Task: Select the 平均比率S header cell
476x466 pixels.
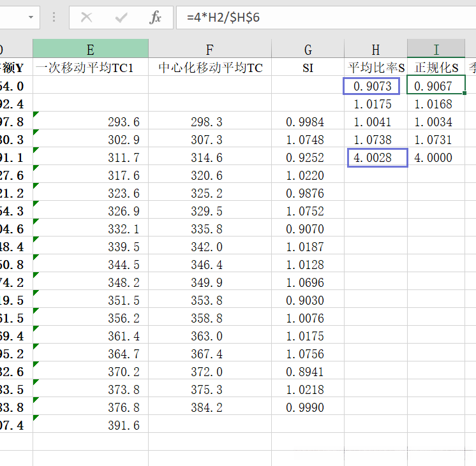Action: (376, 68)
